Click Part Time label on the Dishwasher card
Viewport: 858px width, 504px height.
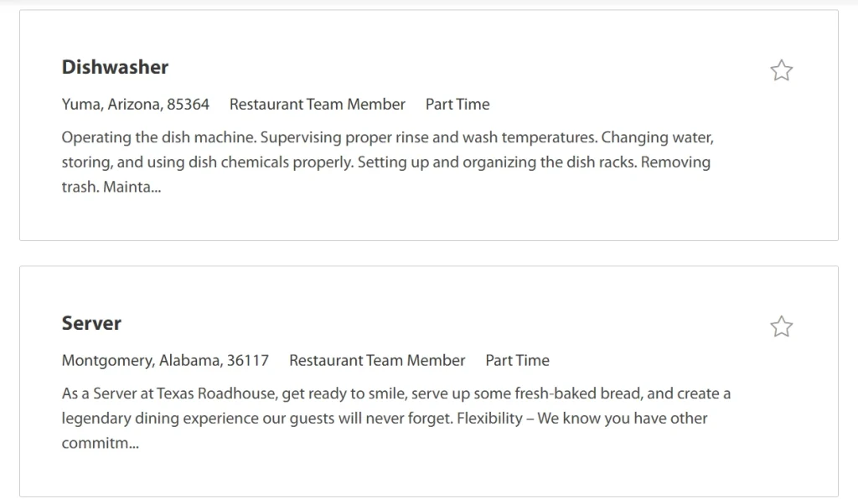tap(457, 105)
